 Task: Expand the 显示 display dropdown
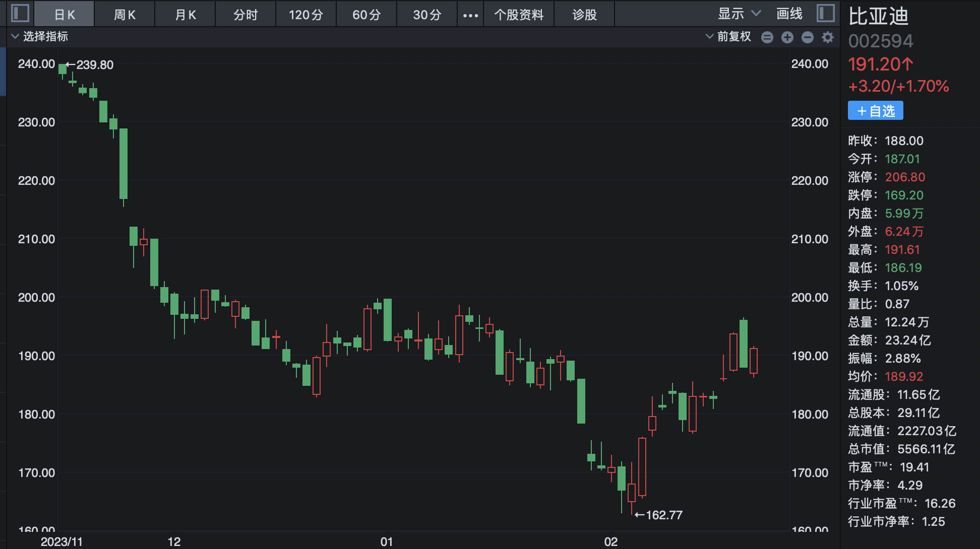click(739, 14)
